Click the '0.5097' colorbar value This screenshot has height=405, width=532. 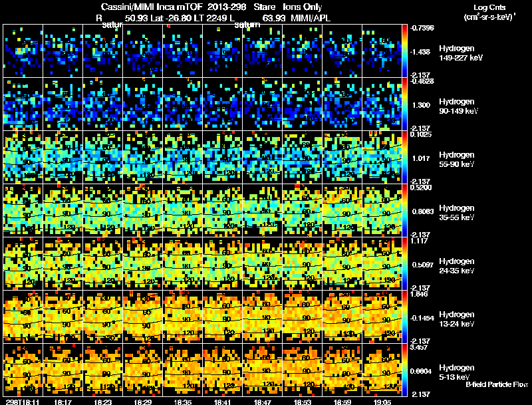pyautogui.click(x=423, y=265)
